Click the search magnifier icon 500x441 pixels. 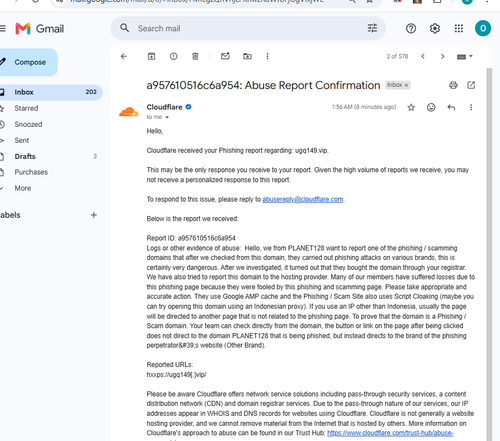(125, 28)
